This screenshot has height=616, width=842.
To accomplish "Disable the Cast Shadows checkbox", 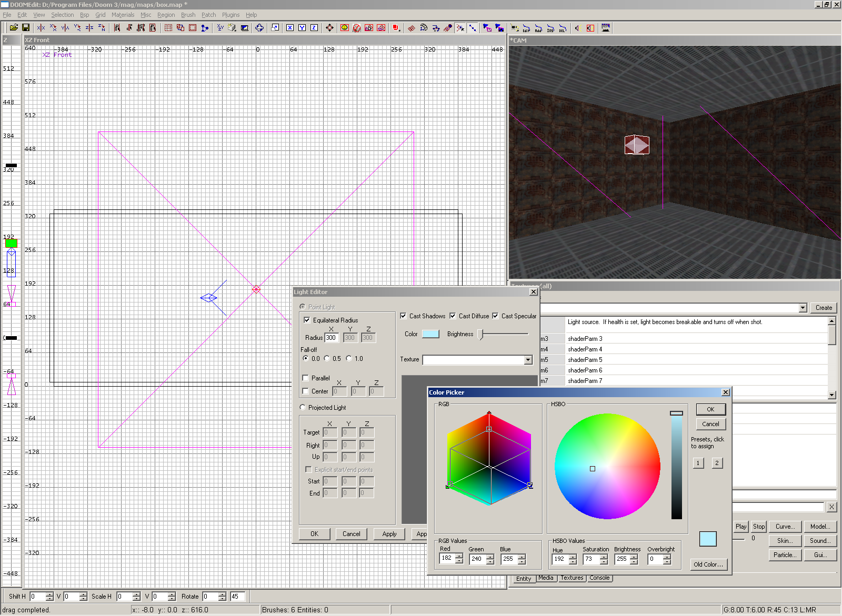I will click(403, 316).
